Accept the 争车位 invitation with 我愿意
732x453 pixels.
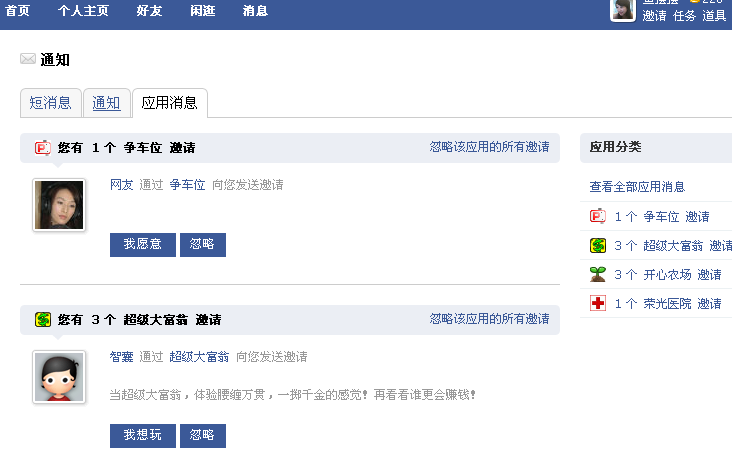coord(143,245)
